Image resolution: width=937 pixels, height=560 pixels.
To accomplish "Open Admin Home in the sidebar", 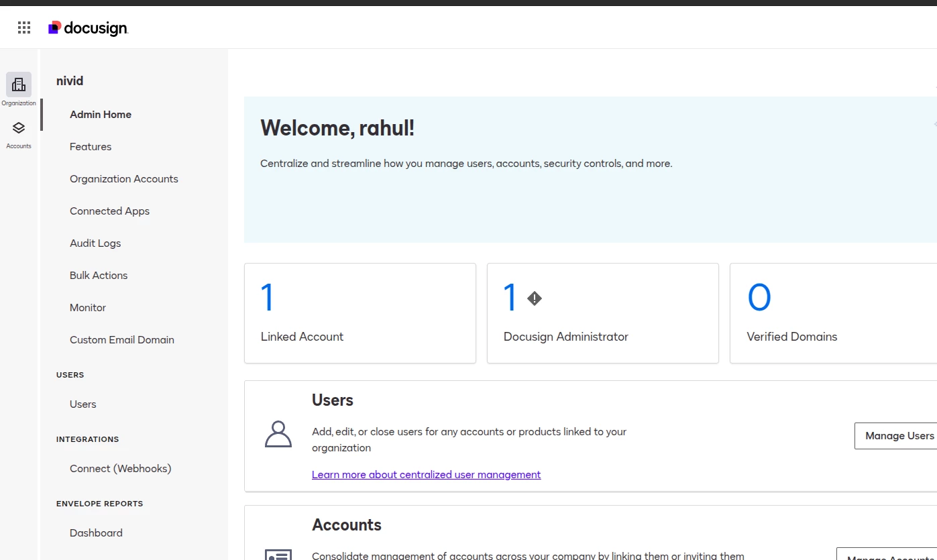I will 101,115.
